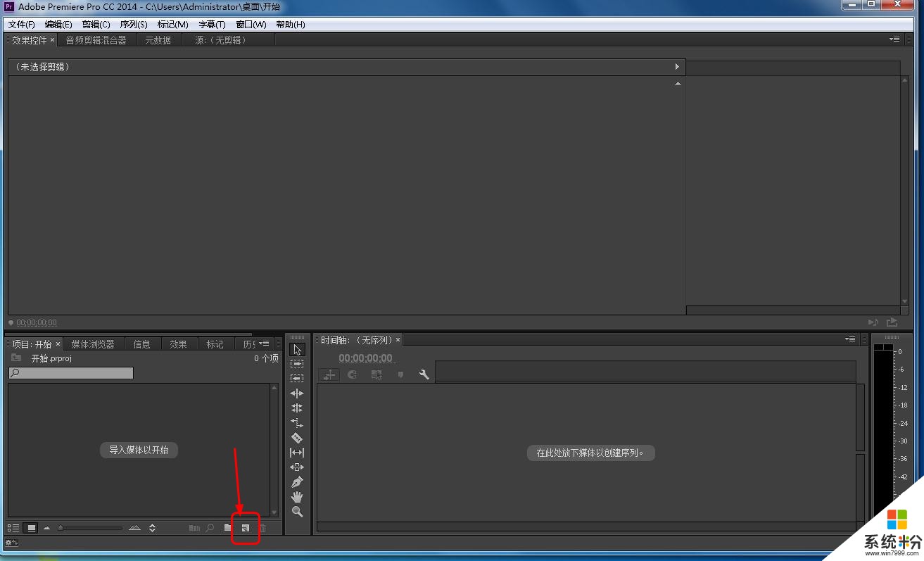This screenshot has width=924, height=561.
Task: Open the 剪辑(C) menu
Action: [x=96, y=25]
